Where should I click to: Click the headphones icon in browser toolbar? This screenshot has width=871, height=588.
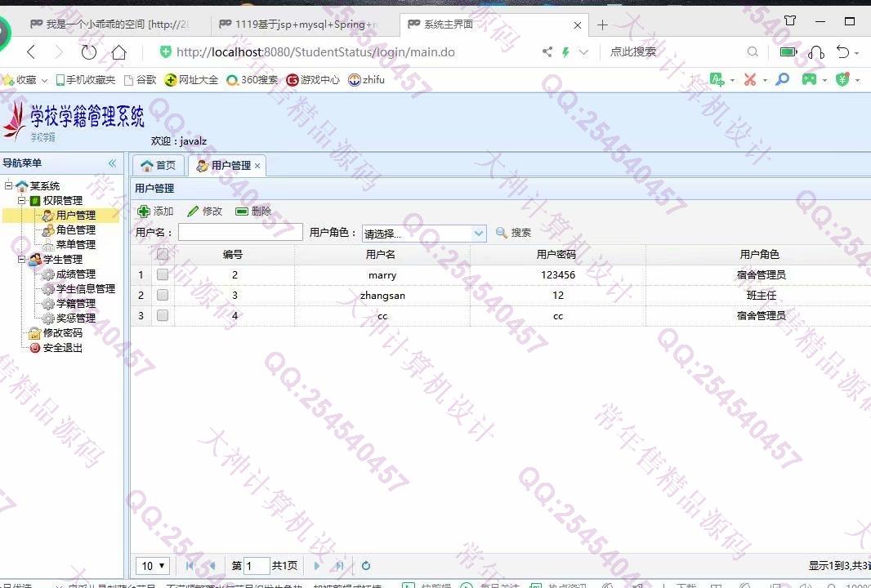pyautogui.click(x=816, y=52)
